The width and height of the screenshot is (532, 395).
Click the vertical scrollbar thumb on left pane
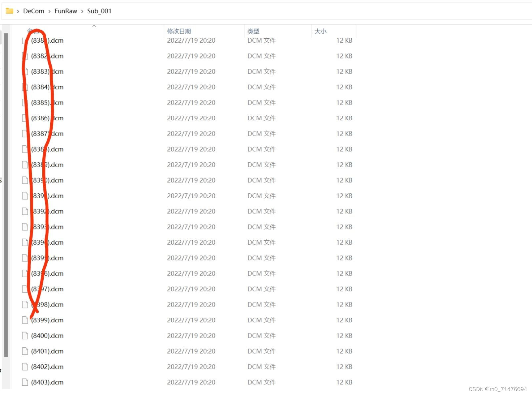click(6, 195)
